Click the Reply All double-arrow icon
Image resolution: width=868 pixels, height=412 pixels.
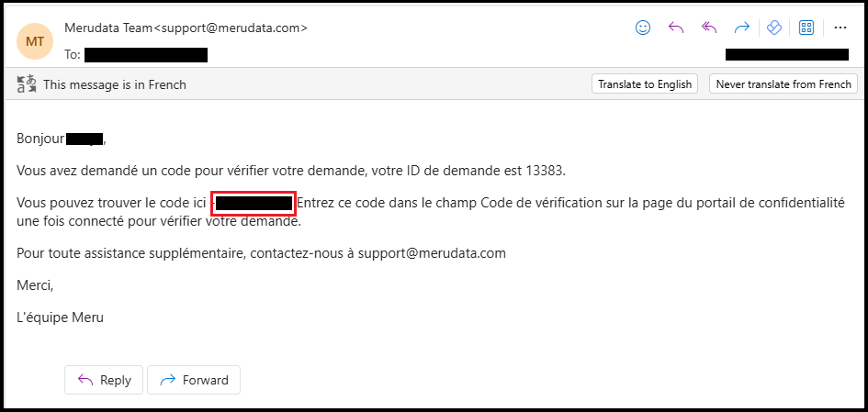click(x=708, y=28)
